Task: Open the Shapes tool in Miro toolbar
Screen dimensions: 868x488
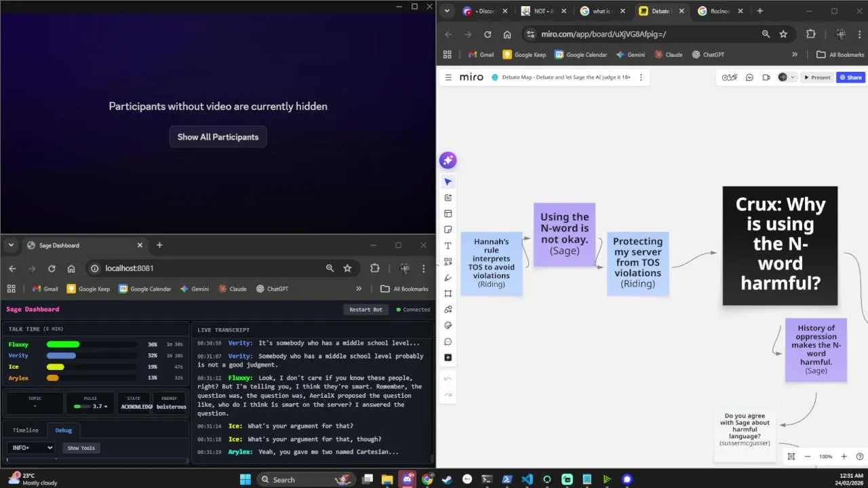Action: point(448,262)
